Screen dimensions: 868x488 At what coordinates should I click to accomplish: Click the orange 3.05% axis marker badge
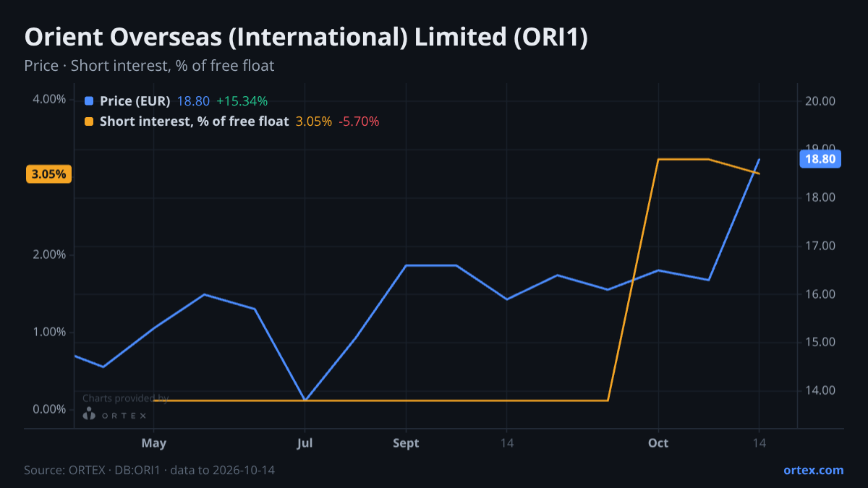coord(48,174)
